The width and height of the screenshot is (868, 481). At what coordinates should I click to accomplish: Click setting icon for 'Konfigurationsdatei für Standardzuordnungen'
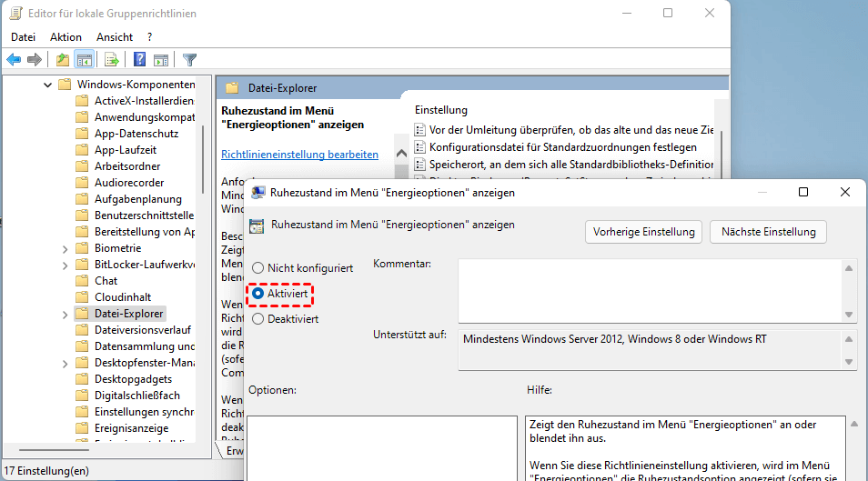point(419,147)
